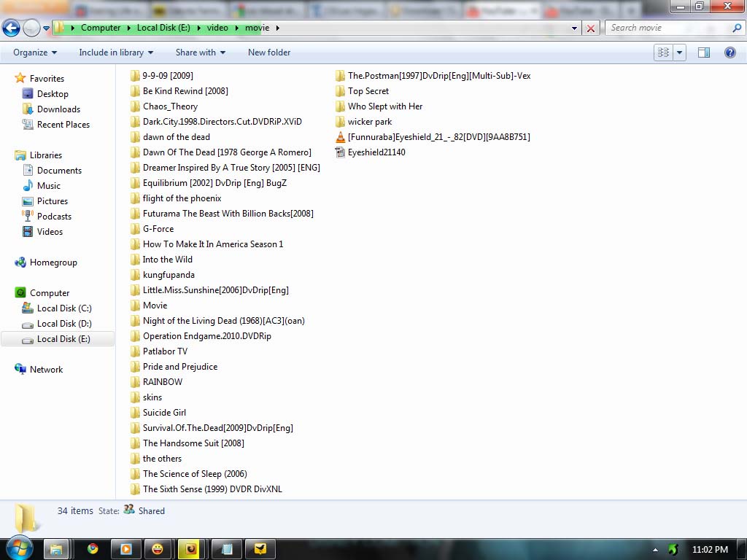Click the New folder button
This screenshot has height=560, width=747.
(x=269, y=52)
